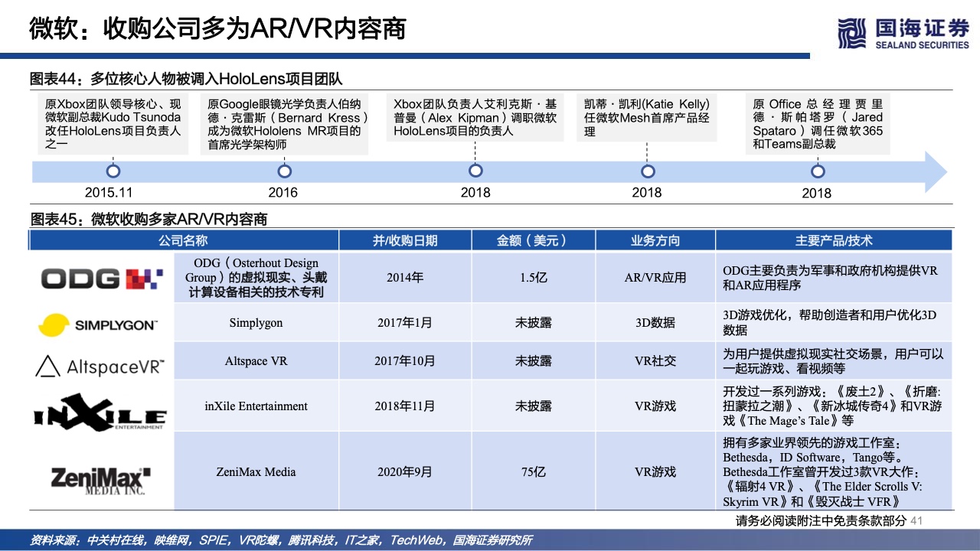The image size is (980, 551).
Task: Select the 1.5亿 amount cell
Action: point(533,278)
